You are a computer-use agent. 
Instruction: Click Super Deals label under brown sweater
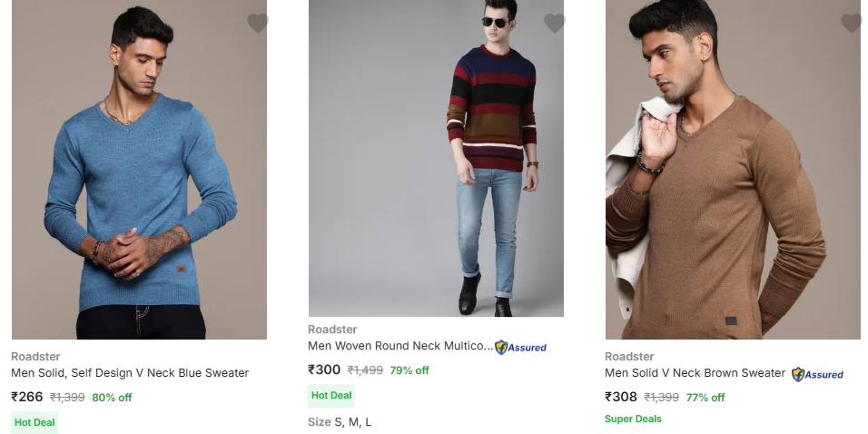(633, 419)
